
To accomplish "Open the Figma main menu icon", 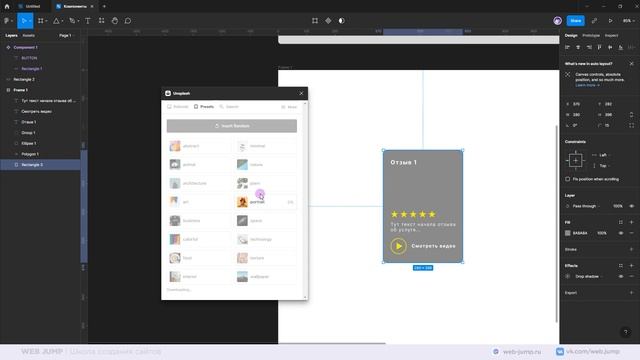I will [7, 20].
